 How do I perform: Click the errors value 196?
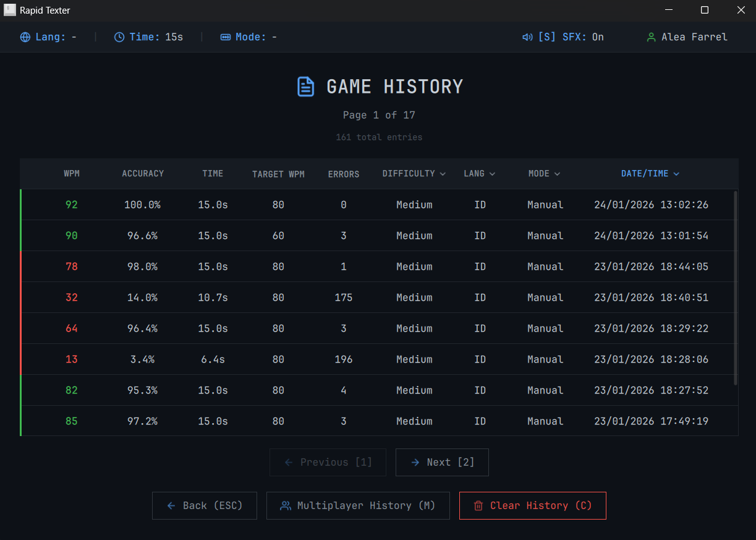(x=344, y=359)
